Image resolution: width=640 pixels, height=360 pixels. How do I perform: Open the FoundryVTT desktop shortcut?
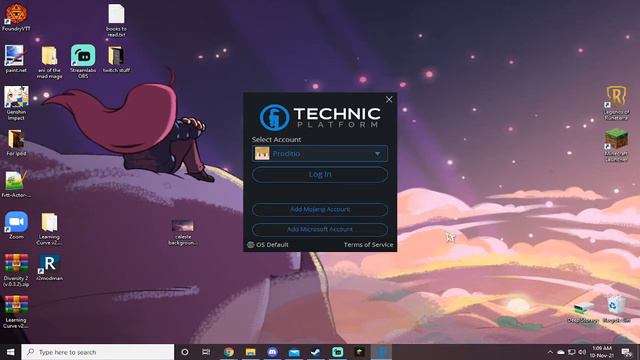[16, 17]
